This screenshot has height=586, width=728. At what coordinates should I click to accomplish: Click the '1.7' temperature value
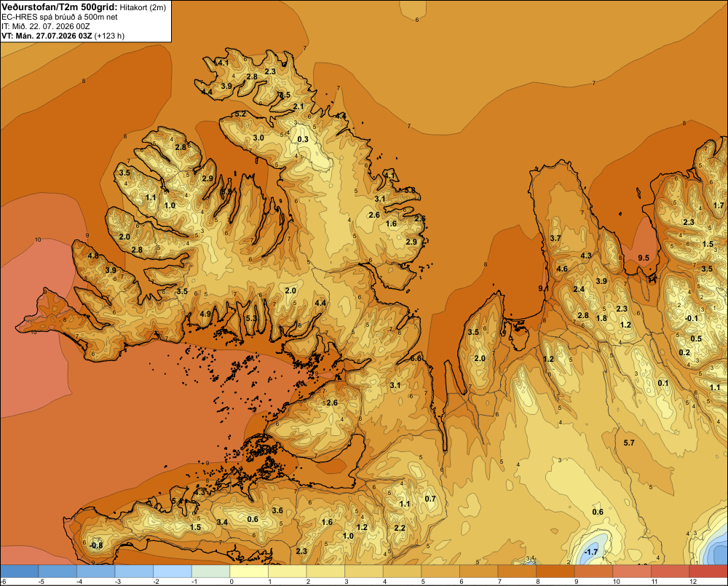719,206
